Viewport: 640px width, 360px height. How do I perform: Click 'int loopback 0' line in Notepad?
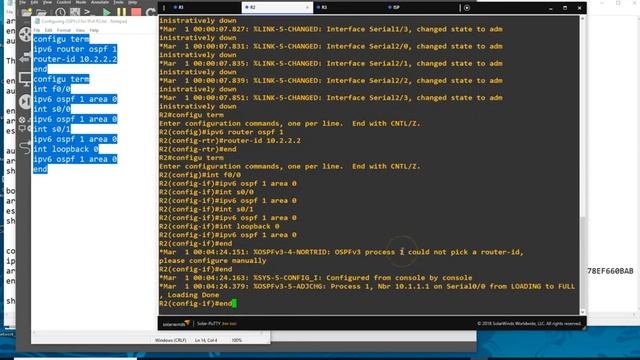coord(66,149)
